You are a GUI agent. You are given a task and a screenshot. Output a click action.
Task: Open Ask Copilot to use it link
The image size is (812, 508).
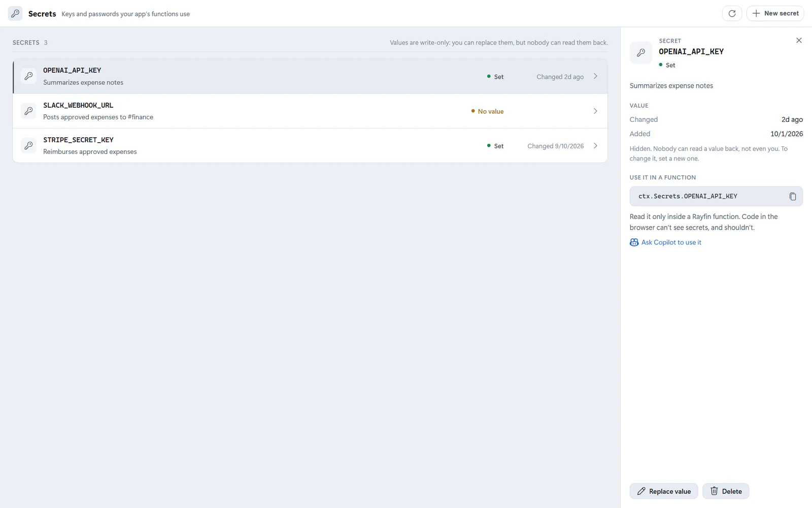click(671, 242)
